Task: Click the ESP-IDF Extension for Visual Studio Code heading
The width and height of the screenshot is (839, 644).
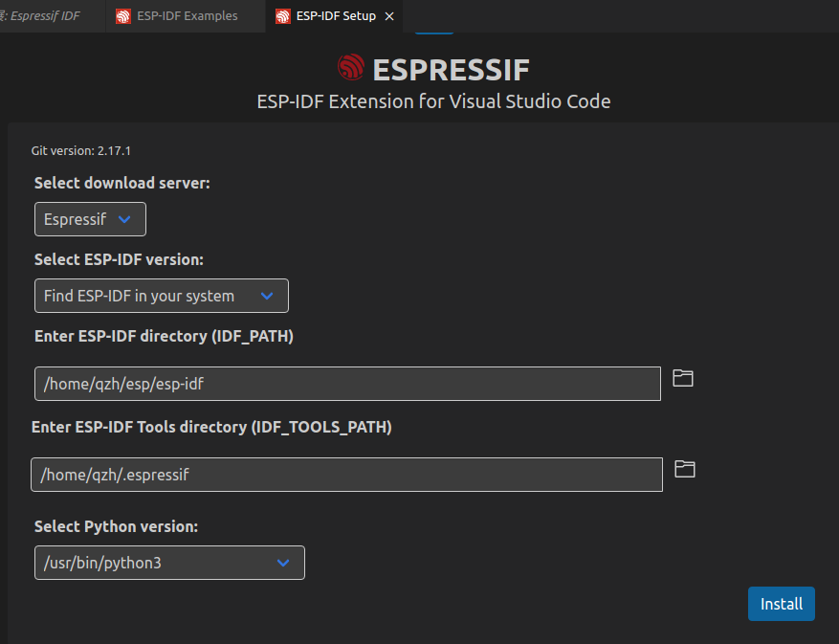Action: click(433, 101)
